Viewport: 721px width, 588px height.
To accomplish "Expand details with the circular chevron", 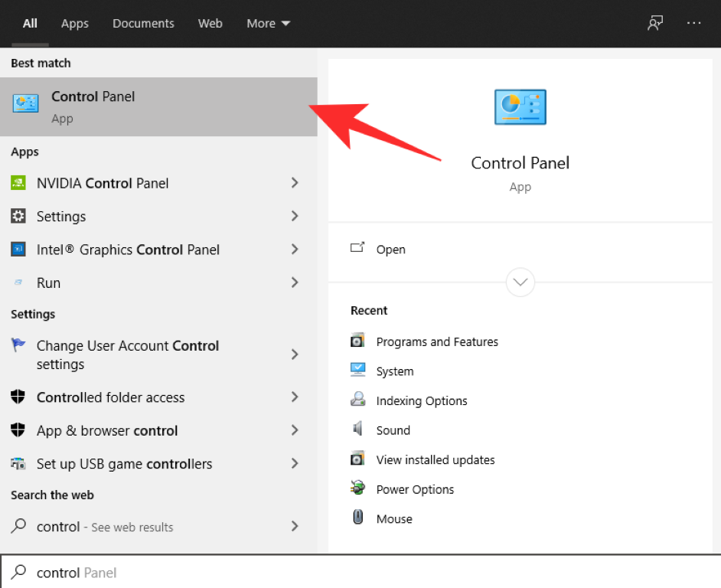I will coord(520,282).
